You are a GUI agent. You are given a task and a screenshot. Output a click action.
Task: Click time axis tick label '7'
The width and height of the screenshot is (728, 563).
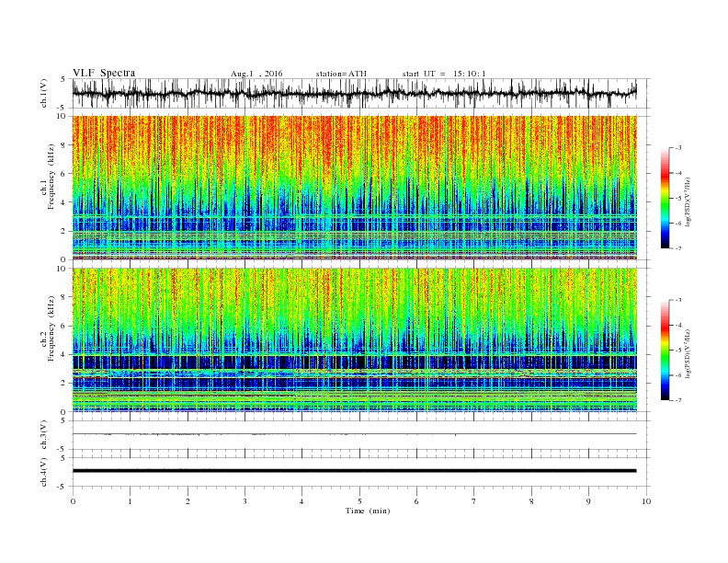coord(474,501)
